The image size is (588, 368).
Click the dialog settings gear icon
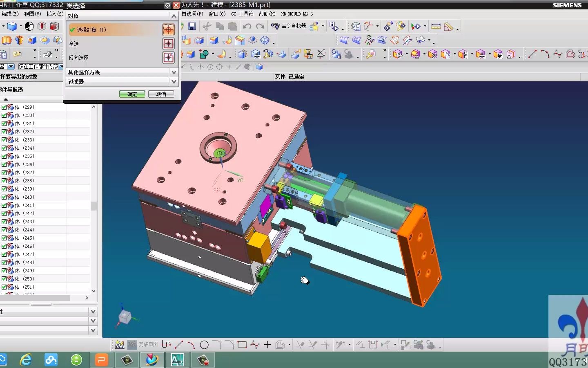point(167,5)
